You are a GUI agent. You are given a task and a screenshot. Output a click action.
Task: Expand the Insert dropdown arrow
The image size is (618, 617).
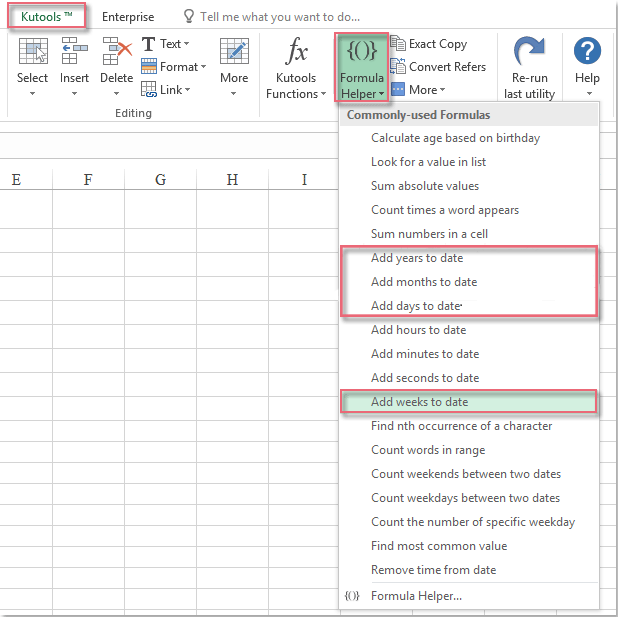[x=74, y=94]
